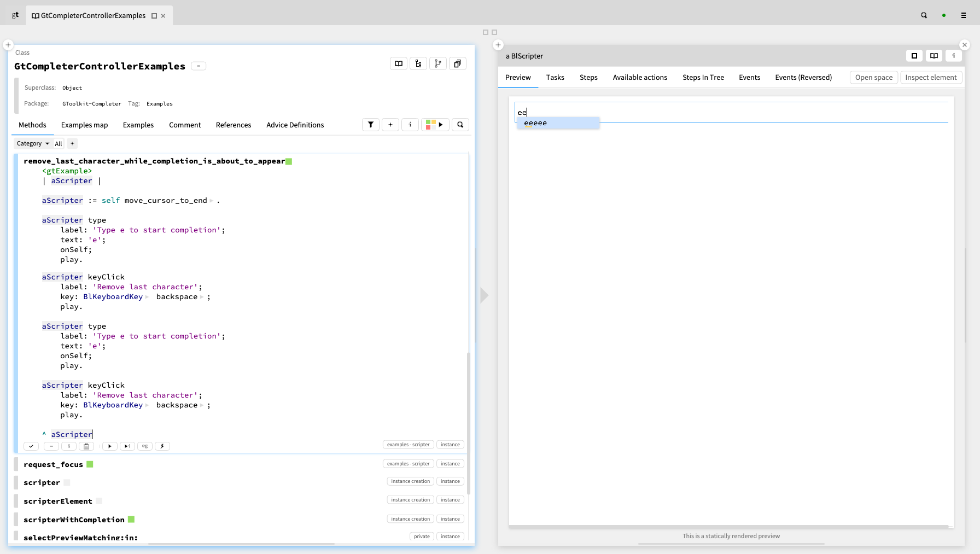
Task: Click the green status dot at top right
Action: tap(944, 15)
